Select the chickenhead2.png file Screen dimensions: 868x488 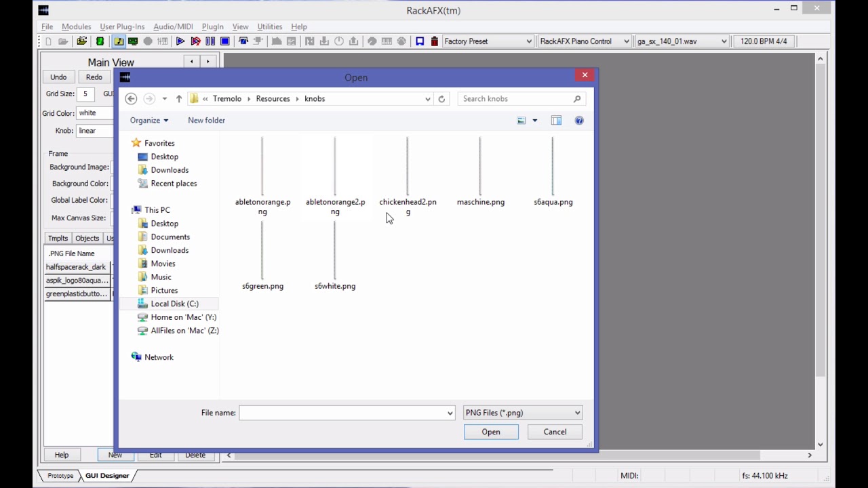tap(408, 177)
